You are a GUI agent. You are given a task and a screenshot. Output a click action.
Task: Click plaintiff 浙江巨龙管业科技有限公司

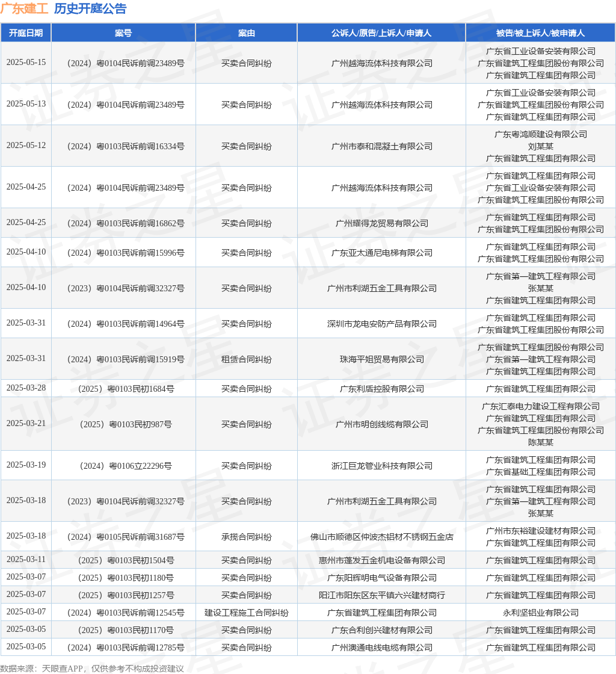point(382,466)
